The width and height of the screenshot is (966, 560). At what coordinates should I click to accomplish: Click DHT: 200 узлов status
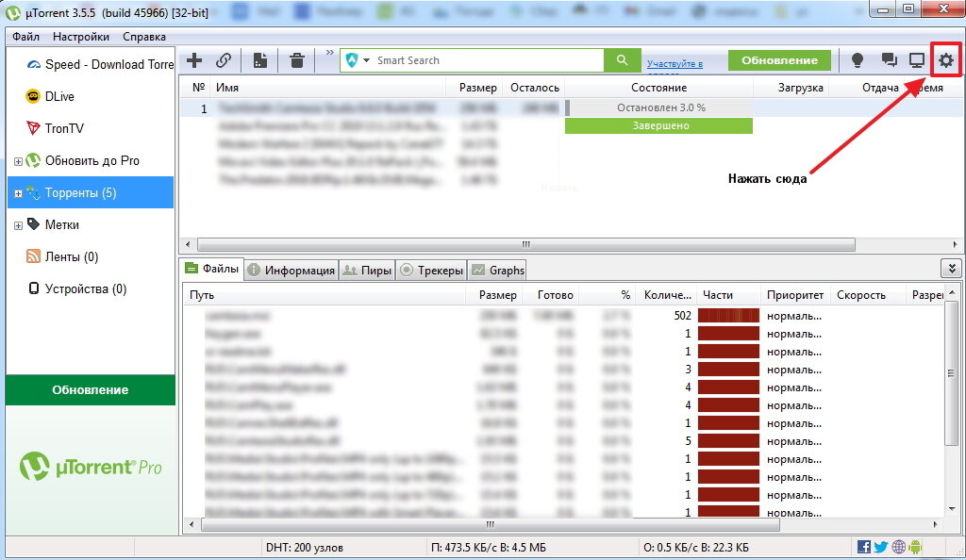tap(305, 547)
